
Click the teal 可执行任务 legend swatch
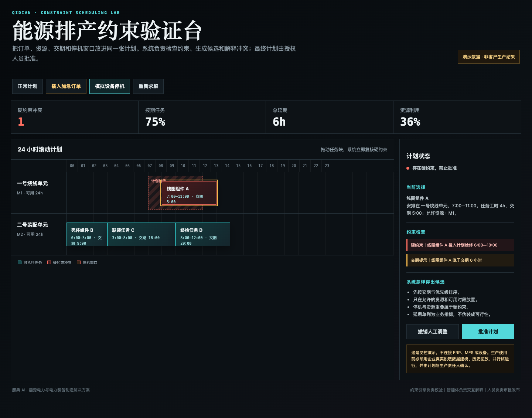[x=20, y=262]
